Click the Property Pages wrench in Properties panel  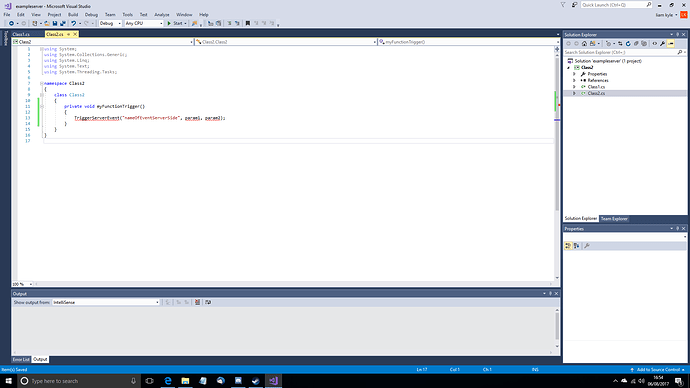[587, 246]
